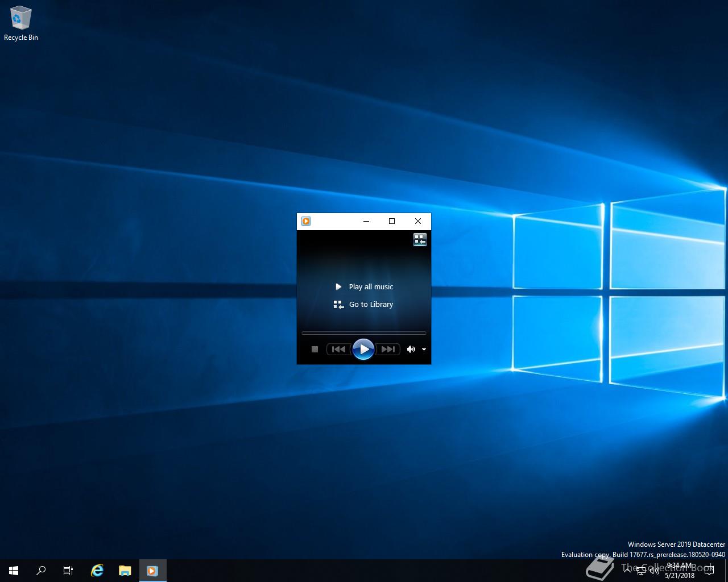Open the clock showing 9:34 AM

pos(680,571)
